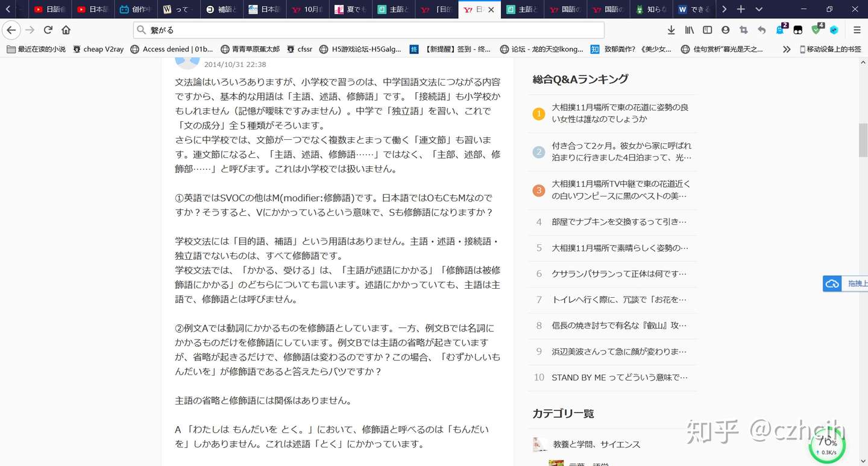The height and width of the screenshot is (466, 868).
Task: Open the Library bookmarks icon
Action: pos(690,30)
